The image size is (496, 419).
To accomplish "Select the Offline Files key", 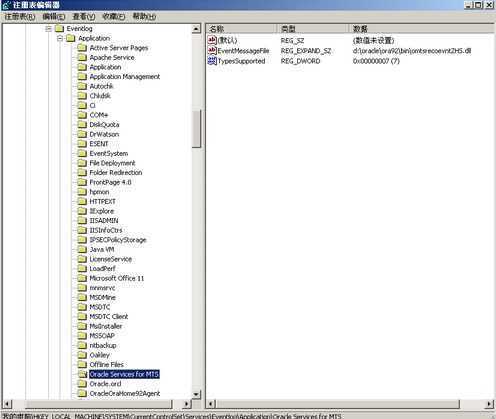I will coord(107,365).
